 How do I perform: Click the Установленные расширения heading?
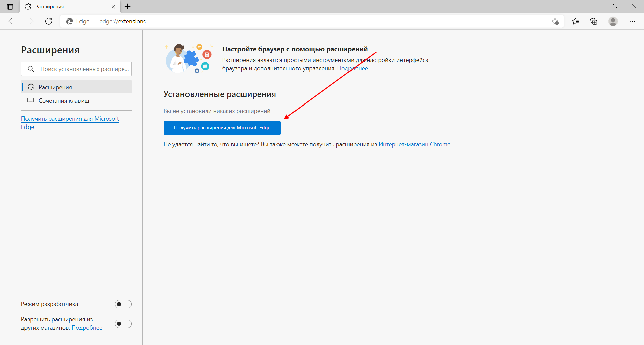(220, 94)
